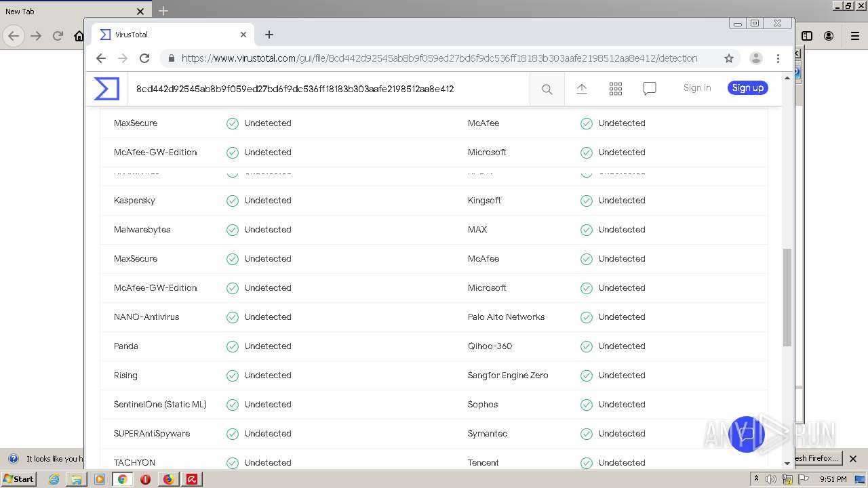868x488 pixels.
Task: Bookmark page with the star icon
Action: pyautogui.click(x=729, y=58)
